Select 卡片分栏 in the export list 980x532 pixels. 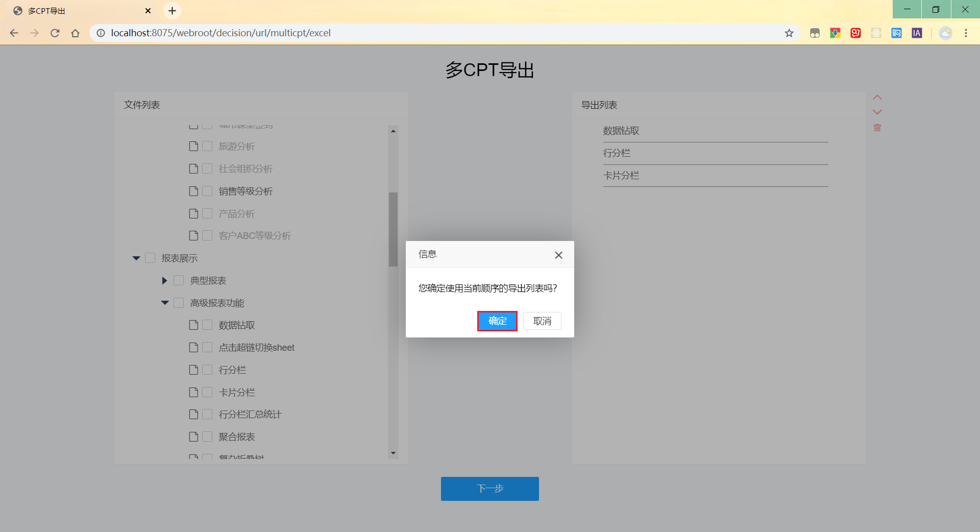(x=716, y=176)
